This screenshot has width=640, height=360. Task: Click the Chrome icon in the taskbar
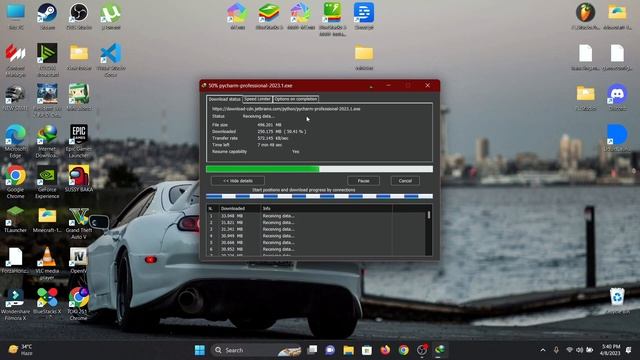point(403,350)
